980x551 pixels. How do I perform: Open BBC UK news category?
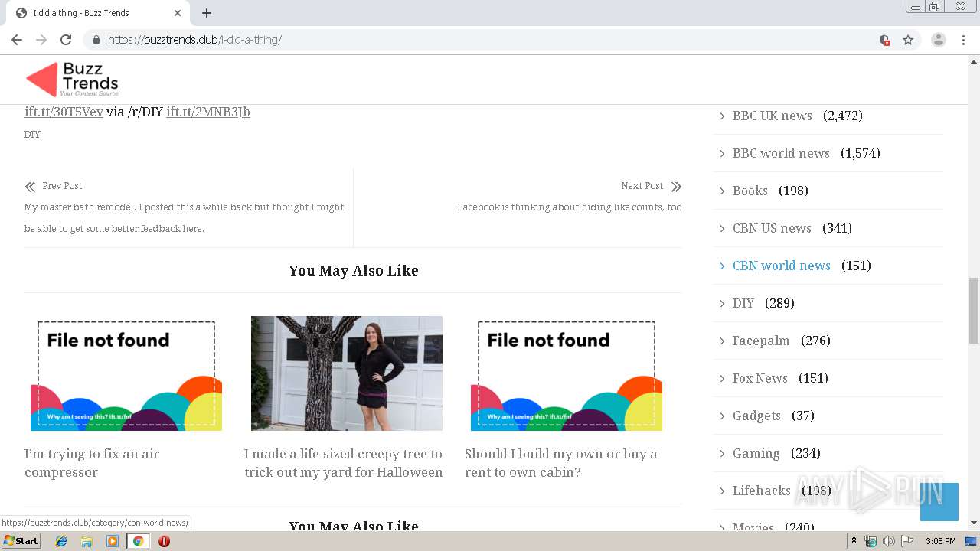click(x=772, y=116)
